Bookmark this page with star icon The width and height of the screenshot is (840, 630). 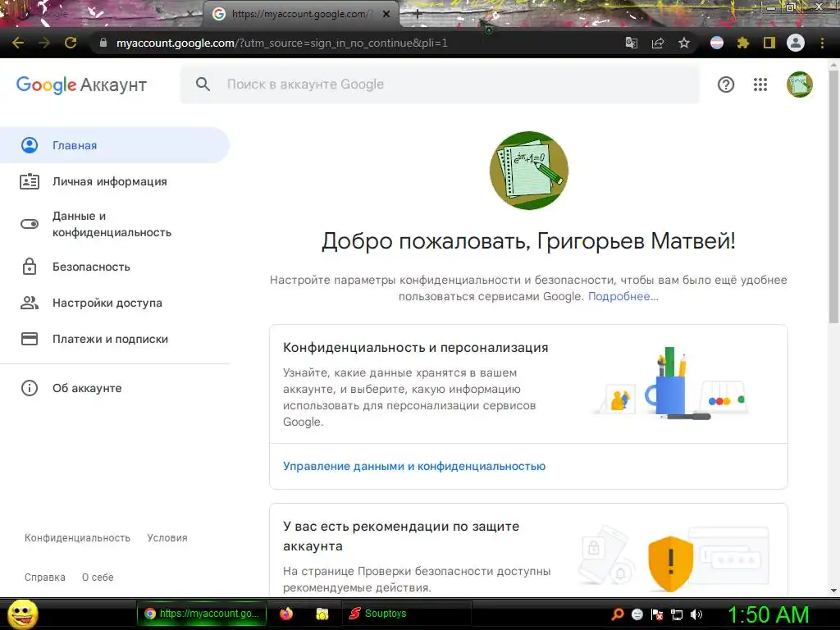point(684,43)
